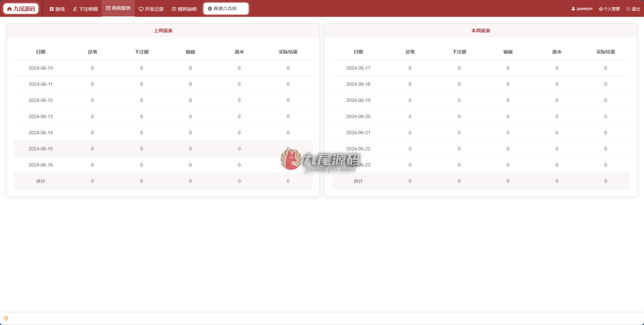Image resolution: width=644 pixels, height=325 pixels.
Task: Click the orange broadcast icon at bottom left
Action: pos(5,318)
